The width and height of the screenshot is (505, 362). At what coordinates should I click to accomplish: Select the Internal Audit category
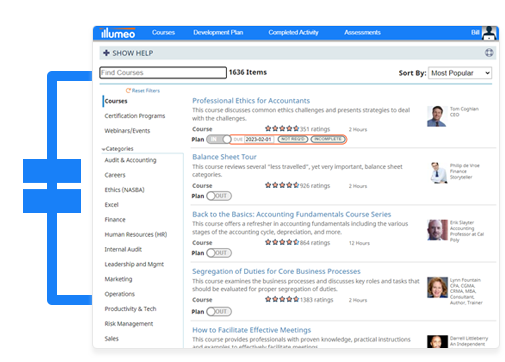pyautogui.click(x=123, y=249)
